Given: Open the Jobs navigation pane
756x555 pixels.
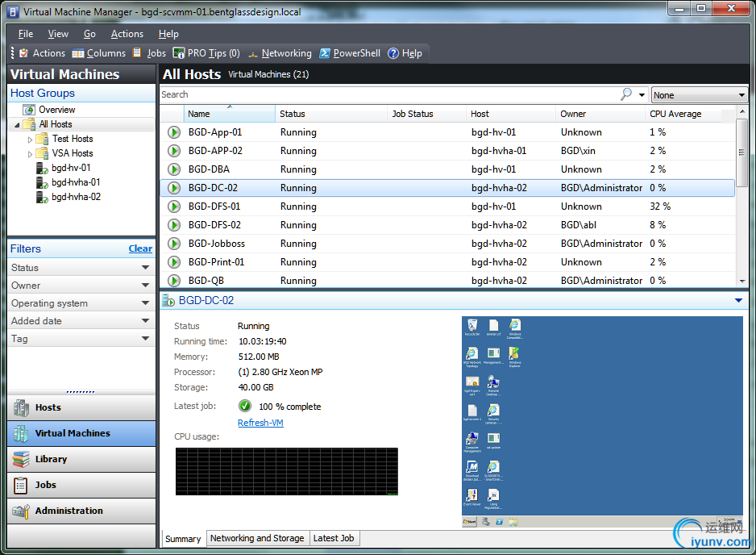Looking at the screenshot, I should pos(81,485).
